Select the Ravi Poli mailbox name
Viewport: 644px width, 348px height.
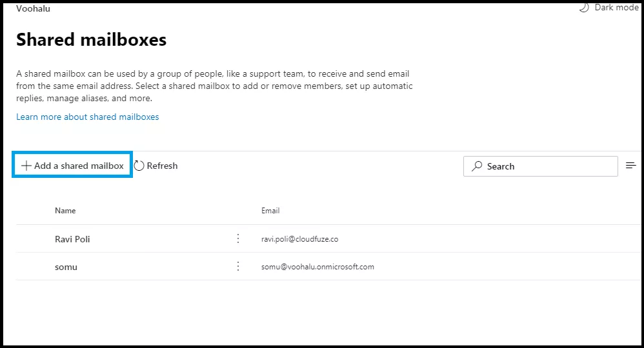pos(72,239)
